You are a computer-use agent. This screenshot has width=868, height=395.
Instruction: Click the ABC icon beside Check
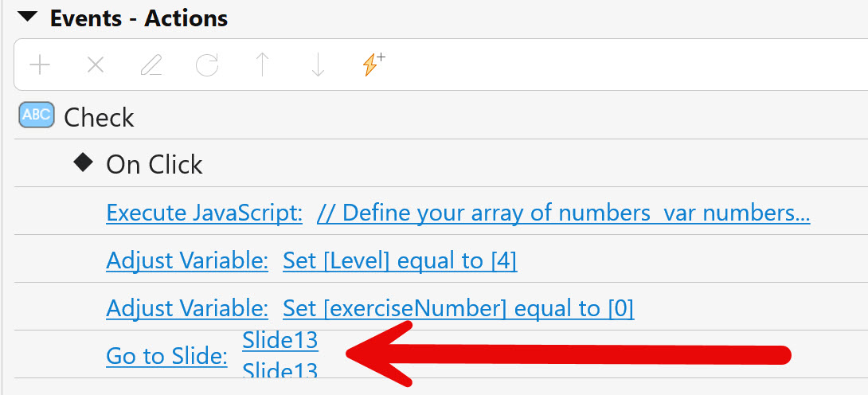click(x=36, y=116)
